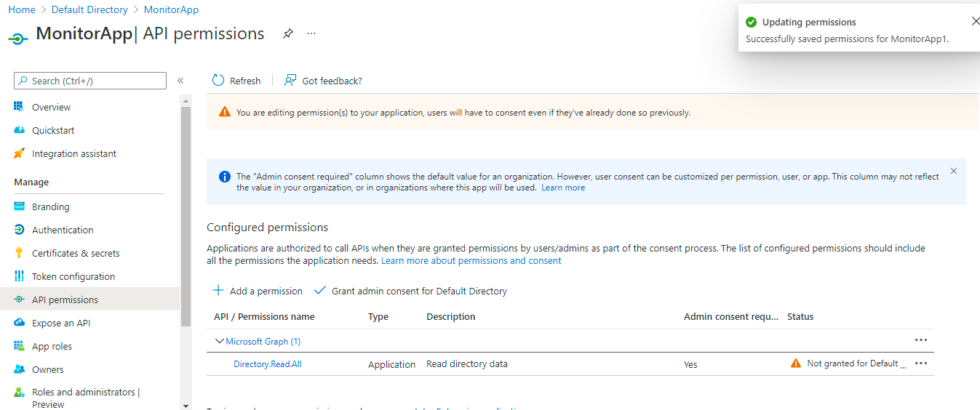Click the sidebar scroll up arrow
980x410 pixels.
coord(186,100)
